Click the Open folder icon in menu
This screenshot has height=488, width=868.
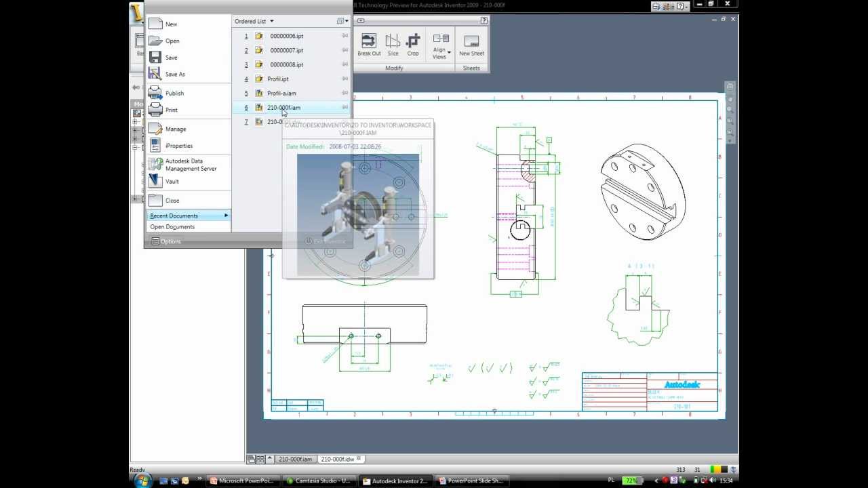tap(155, 41)
